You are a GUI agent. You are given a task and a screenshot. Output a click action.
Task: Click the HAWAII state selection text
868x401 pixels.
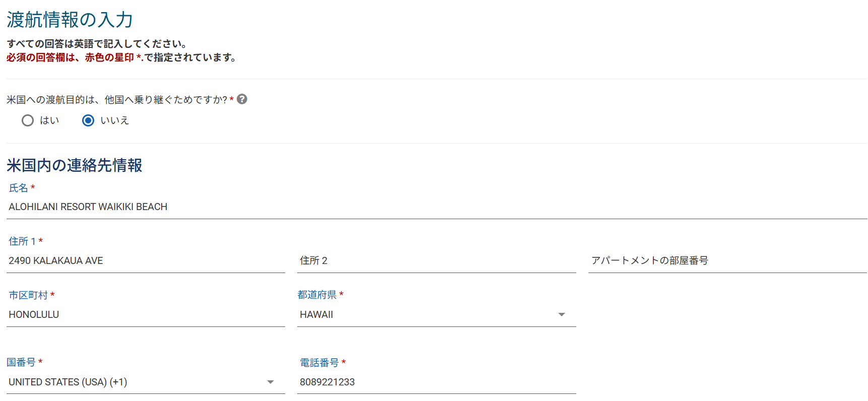316,315
